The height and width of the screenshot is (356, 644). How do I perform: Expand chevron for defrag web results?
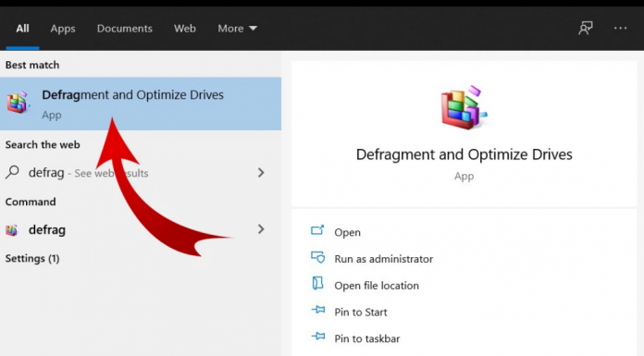click(x=261, y=173)
